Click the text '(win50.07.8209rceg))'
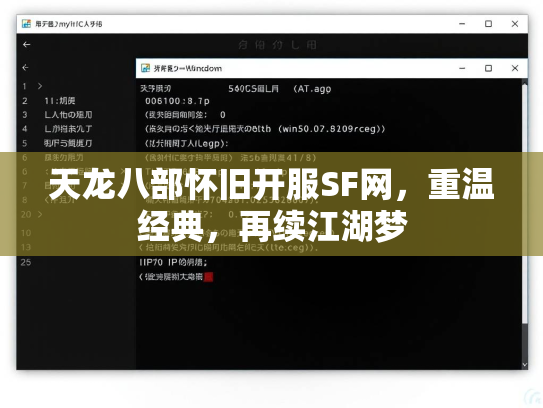 coord(331,129)
